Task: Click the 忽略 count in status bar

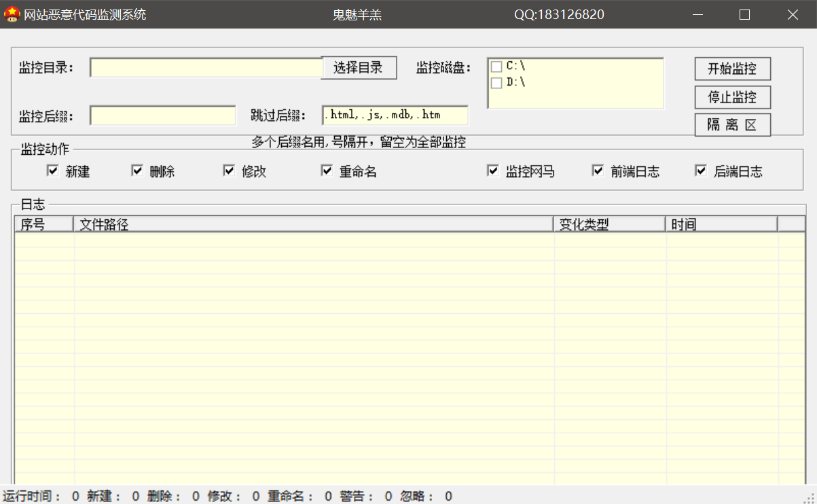Action: point(426,497)
